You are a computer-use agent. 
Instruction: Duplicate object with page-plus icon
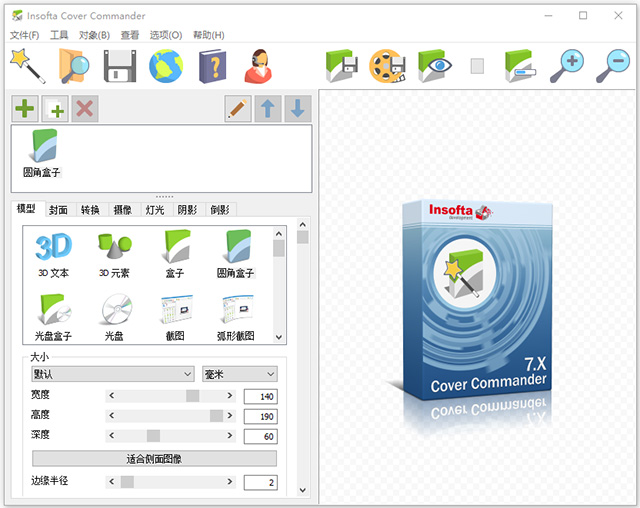coord(55,109)
